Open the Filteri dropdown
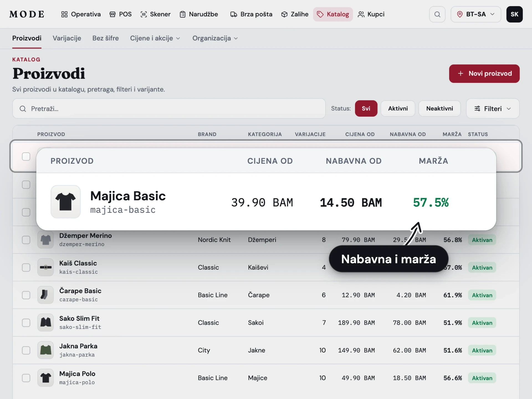Screen dimensions: 532x399 [493, 109]
